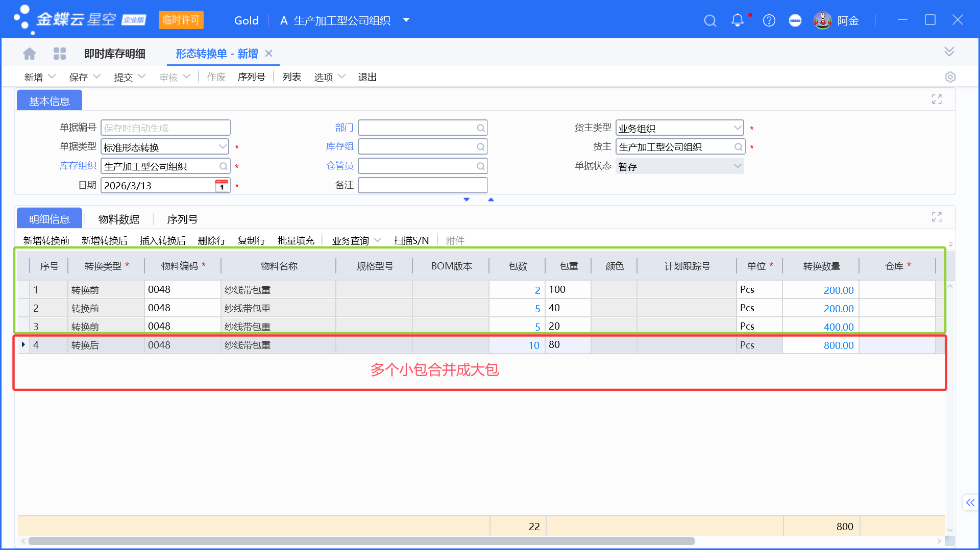Open the apps grid icon
980x550 pixels.
coord(60,53)
